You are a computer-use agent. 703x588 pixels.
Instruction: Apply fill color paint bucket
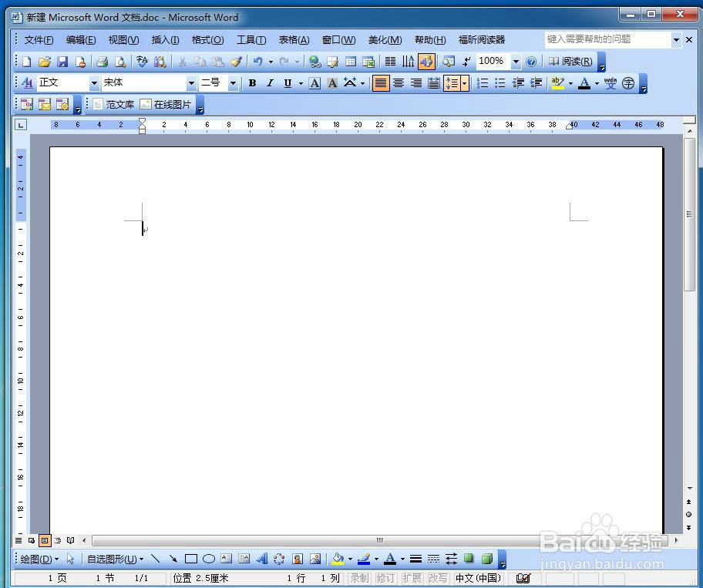point(338,559)
